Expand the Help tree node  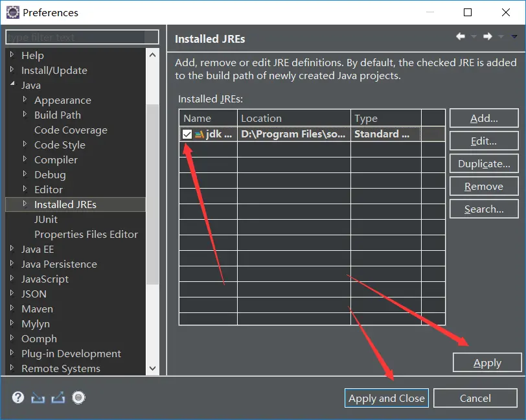(12, 54)
